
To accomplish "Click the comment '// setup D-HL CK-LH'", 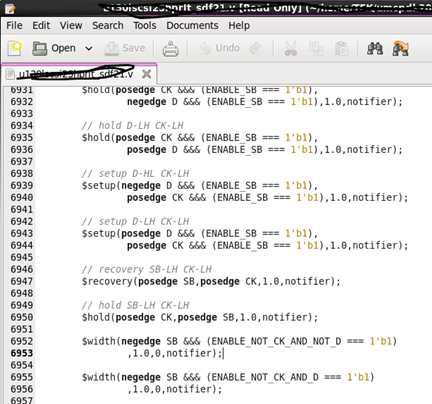I will (x=136, y=174).
